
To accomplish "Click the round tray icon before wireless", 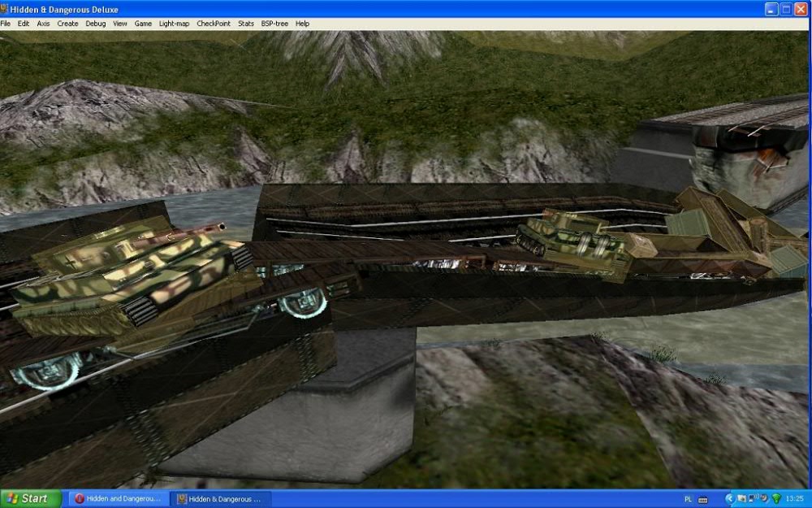I will pyautogui.click(x=764, y=499).
